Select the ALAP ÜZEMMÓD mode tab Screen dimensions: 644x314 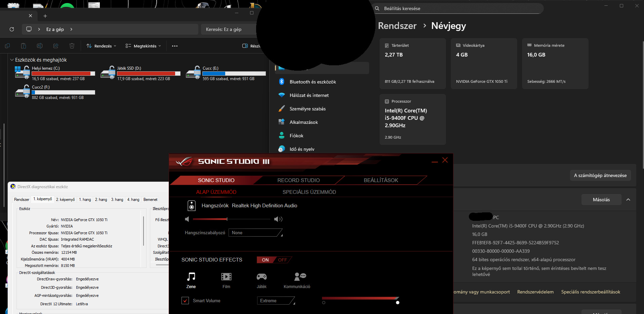point(216,192)
